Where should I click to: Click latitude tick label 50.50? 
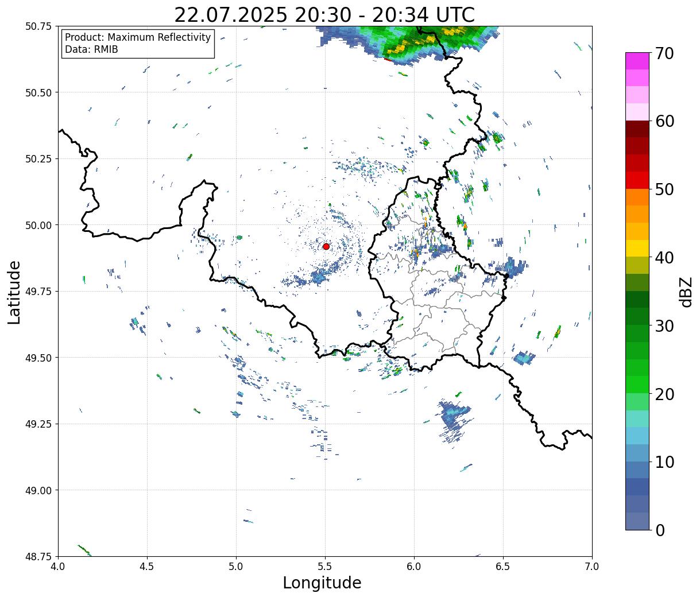[38, 92]
